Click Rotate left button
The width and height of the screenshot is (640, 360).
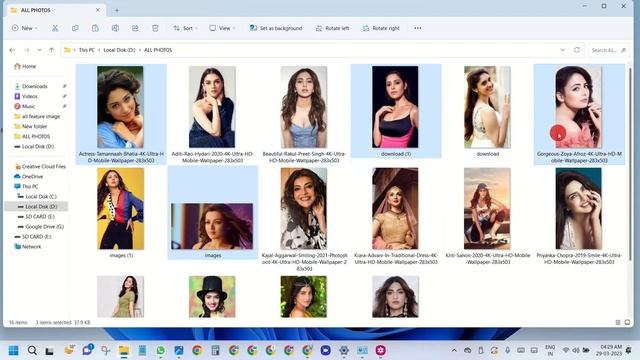click(x=332, y=28)
